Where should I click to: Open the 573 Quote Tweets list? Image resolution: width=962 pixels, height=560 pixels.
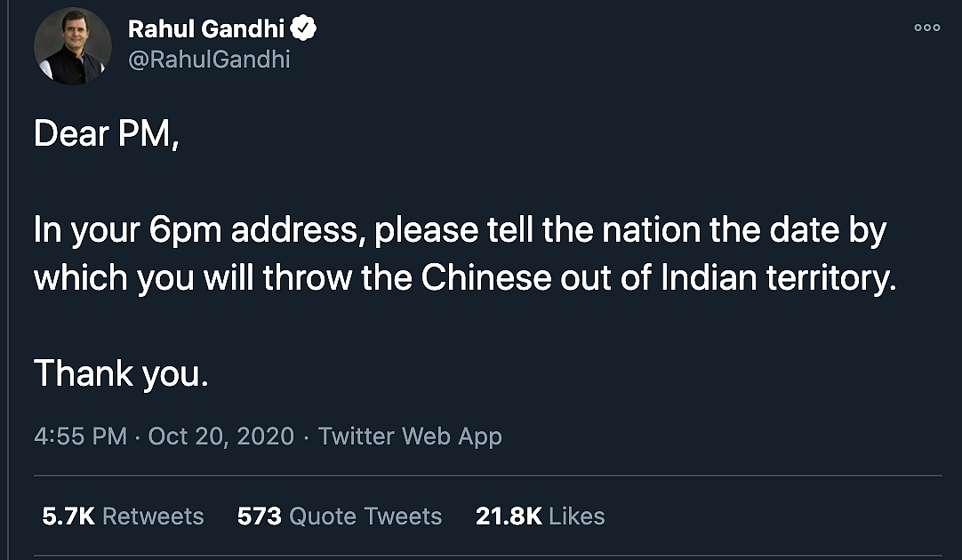coord(340,516)
